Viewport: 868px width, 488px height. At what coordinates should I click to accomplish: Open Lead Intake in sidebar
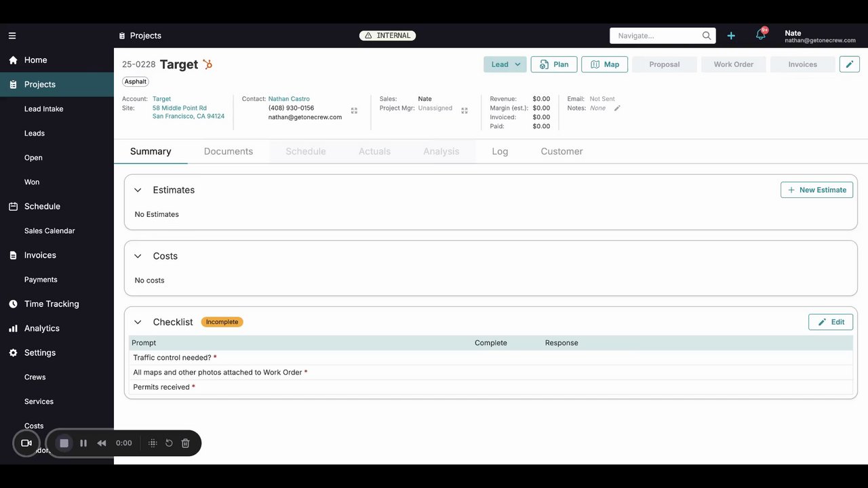[44, 109]
